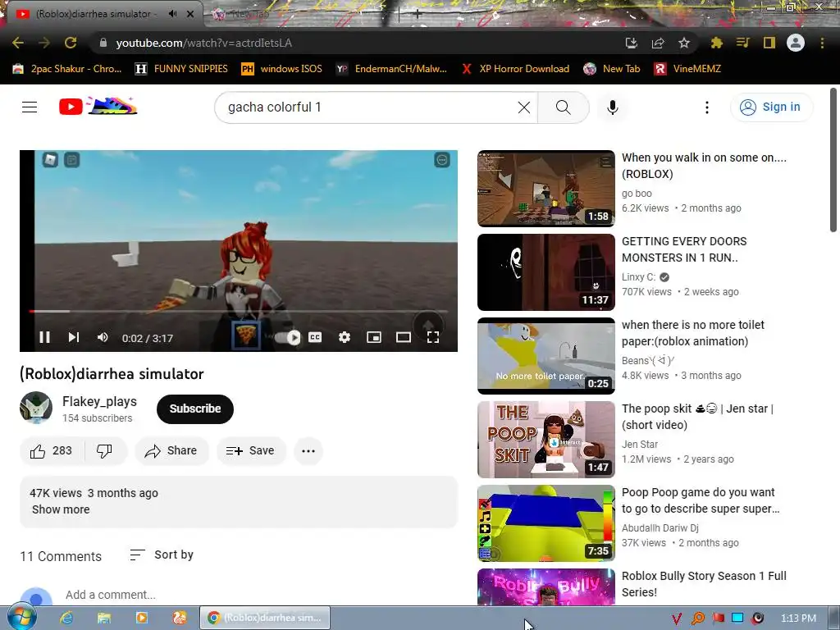Subscribe to Flakey_plays

(195, 409)
